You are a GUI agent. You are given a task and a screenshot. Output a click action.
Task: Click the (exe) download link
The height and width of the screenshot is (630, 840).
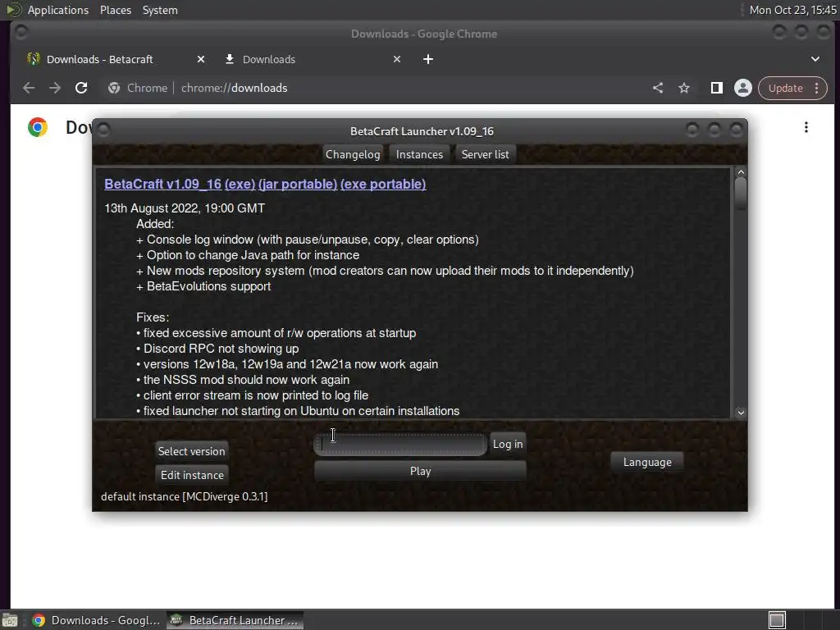pos(240,184)
